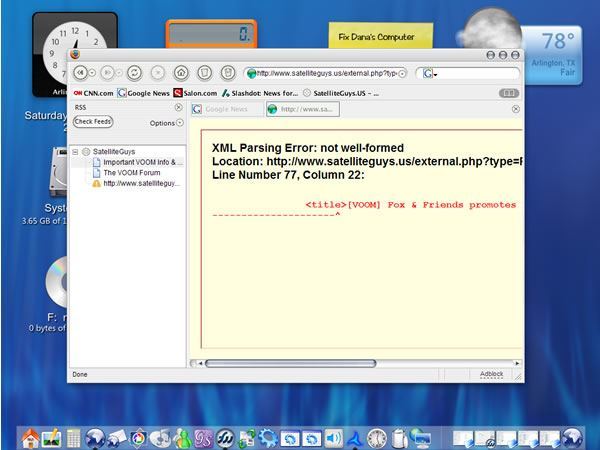Collapse the SatelliteGuys feed tree
Image resolution: width=600 pixels, height=450 pixels.
[75, 152]
